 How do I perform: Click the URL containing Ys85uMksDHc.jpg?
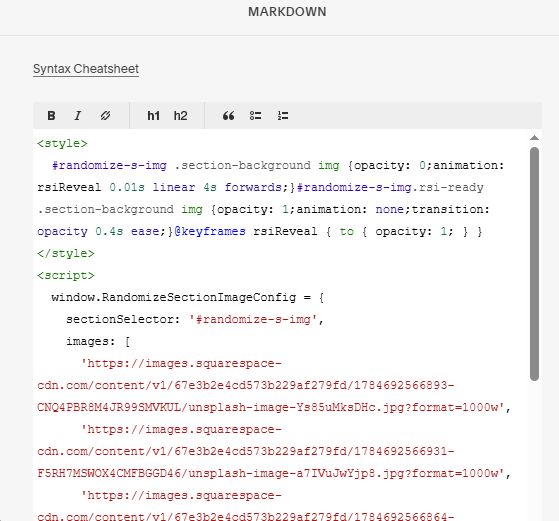274,385
